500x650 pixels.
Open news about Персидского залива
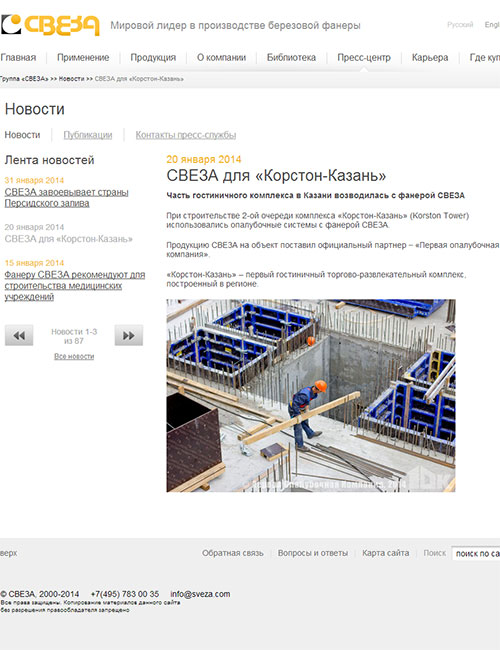pos(66,198)
